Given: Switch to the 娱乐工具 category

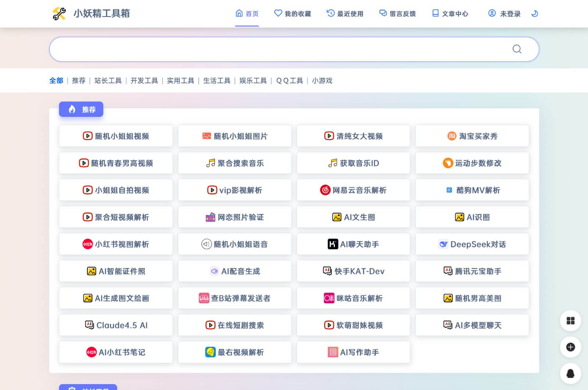Looking at the screenshot, I should coord(253,80).
